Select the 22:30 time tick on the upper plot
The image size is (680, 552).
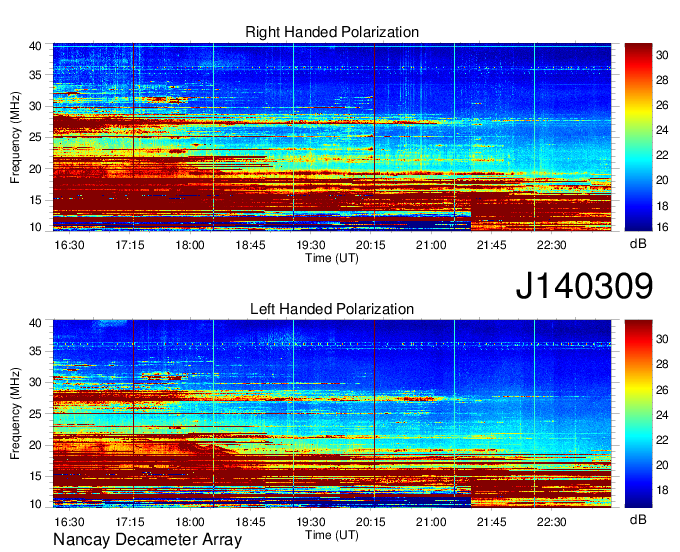coord(552,245)
